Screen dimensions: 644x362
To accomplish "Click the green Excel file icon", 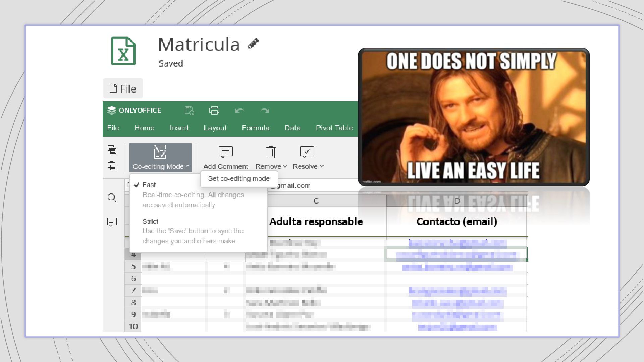I will click(123, 51).
